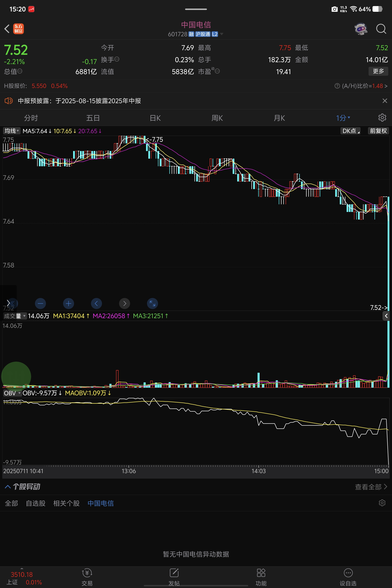This screenshot has width=392, height=588.
Task: Switch to the 周K tab
Action: (x=217, y=118)
